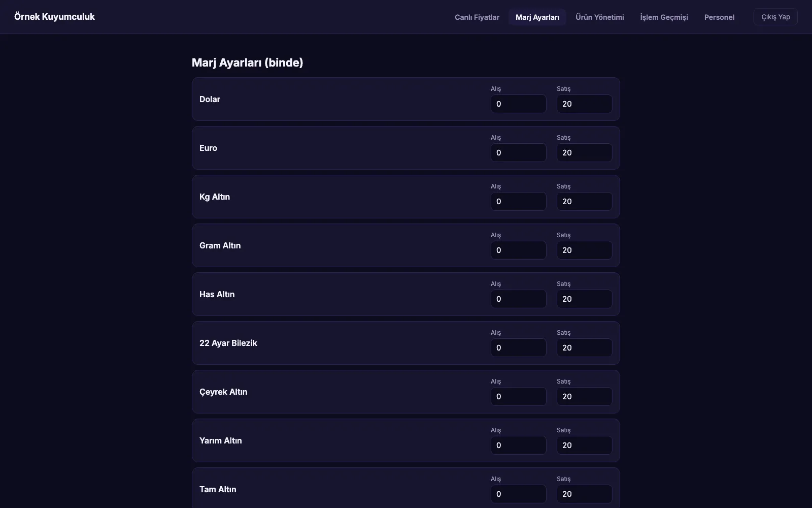The height and width of the screenshot is (508, 812).
Task: Select the Euro Satış margin field
Action: click(584, 152)
